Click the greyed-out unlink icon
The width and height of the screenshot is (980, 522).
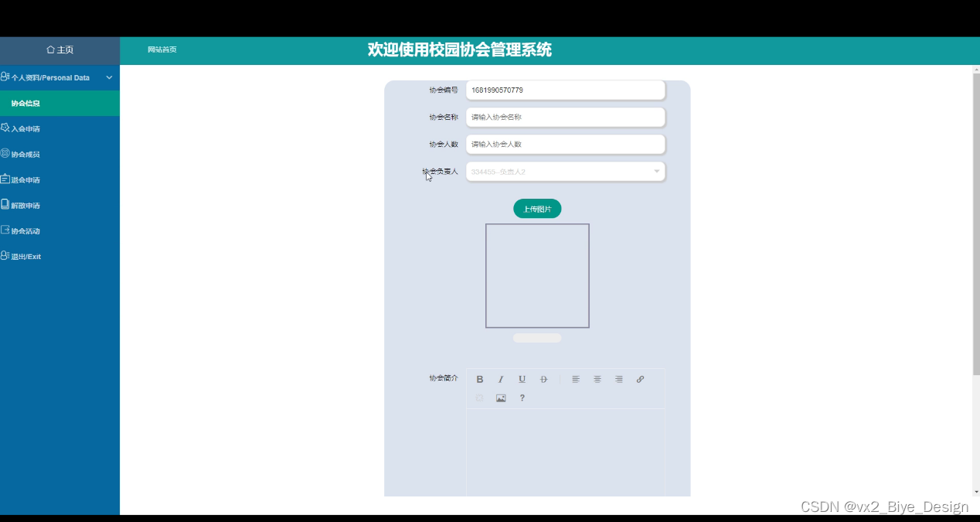point(480,398)
